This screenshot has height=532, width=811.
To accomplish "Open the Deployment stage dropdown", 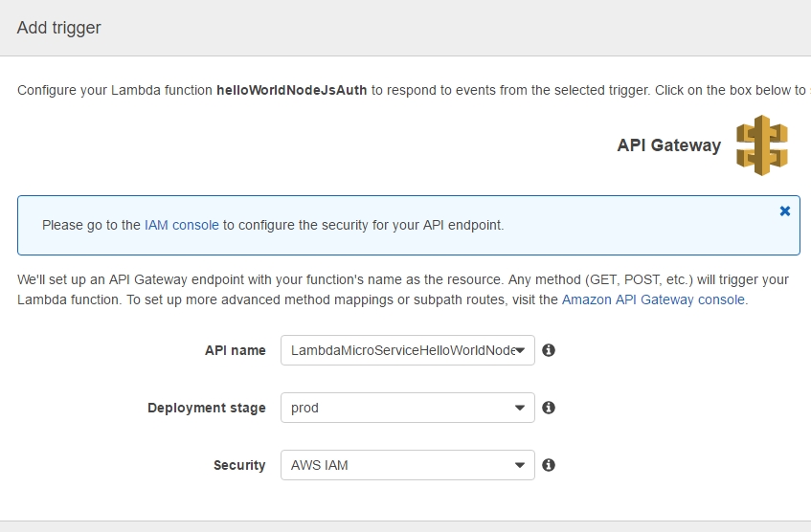I will pyautogui.click(x=408, y=408).
